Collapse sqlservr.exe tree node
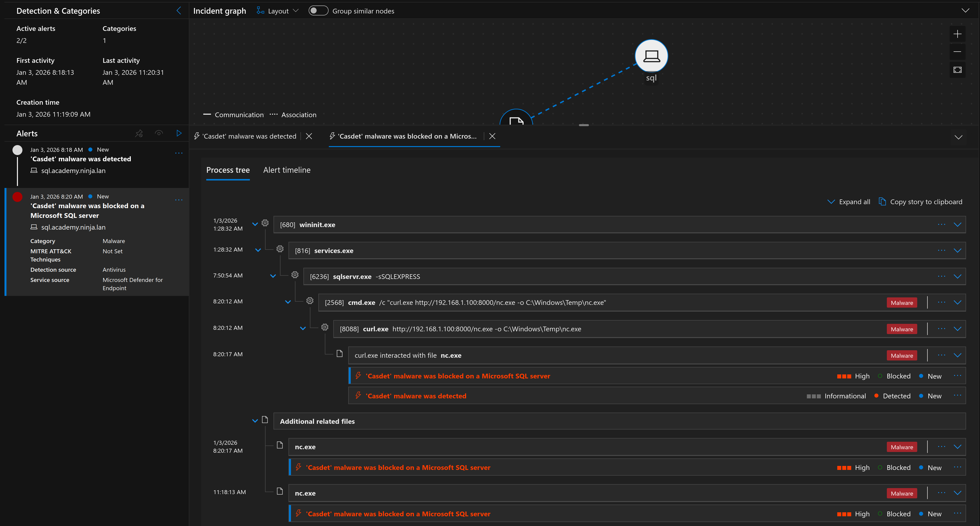This screenshot has height=526, width=980. pos(273,276)
